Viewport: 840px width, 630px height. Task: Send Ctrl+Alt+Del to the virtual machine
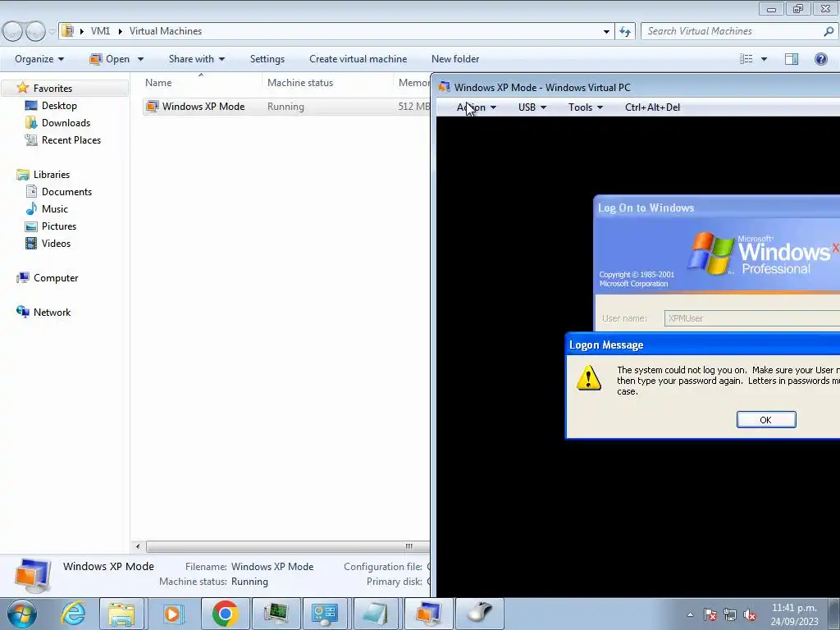[x=652, y=107]
